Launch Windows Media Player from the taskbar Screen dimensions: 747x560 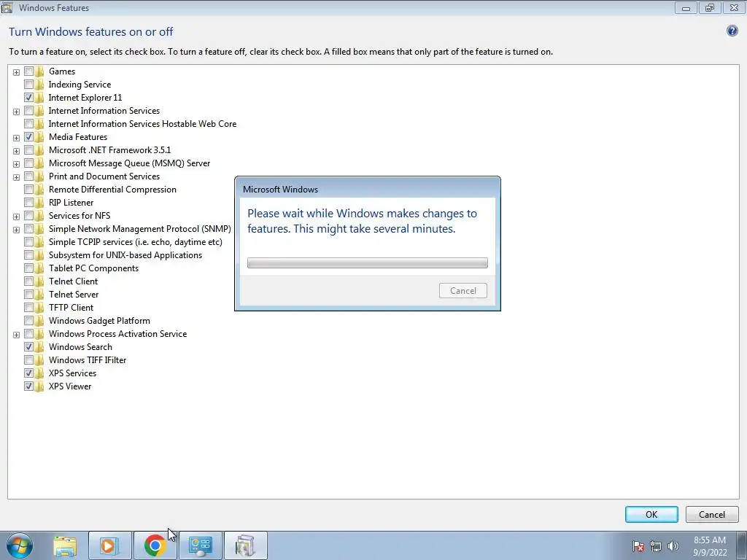pos(109,545)
